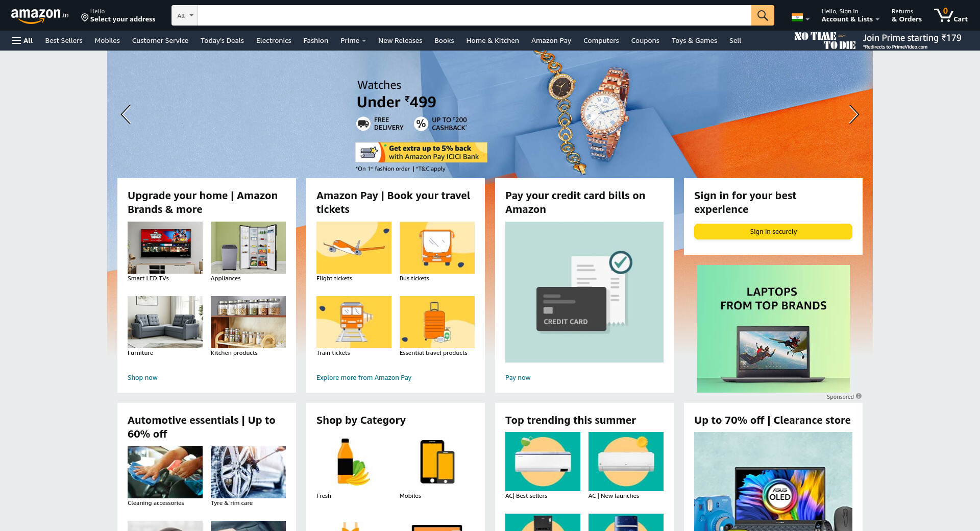Open the Mobiles category image

(437, 462)
